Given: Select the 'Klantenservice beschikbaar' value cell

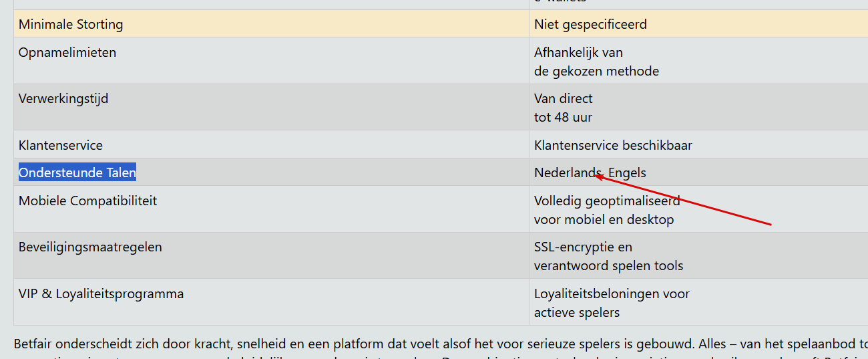Looking at the screenshot, I should pos(613,145).
